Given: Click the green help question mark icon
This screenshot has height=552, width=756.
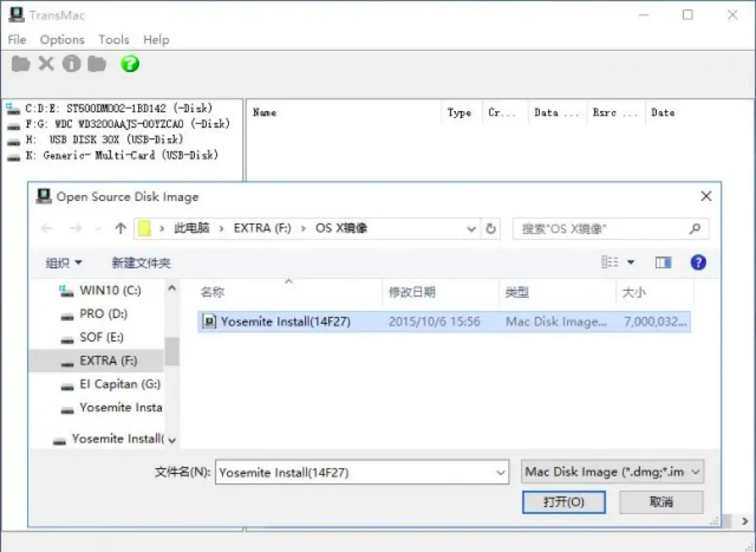Looking at the screenshot, I should pos(130,64).
